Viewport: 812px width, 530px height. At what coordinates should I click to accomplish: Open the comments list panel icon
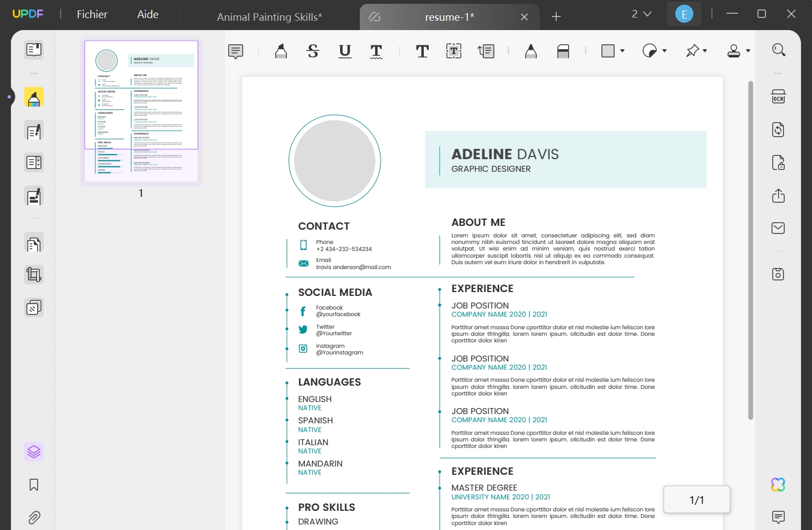pos(779,517)
